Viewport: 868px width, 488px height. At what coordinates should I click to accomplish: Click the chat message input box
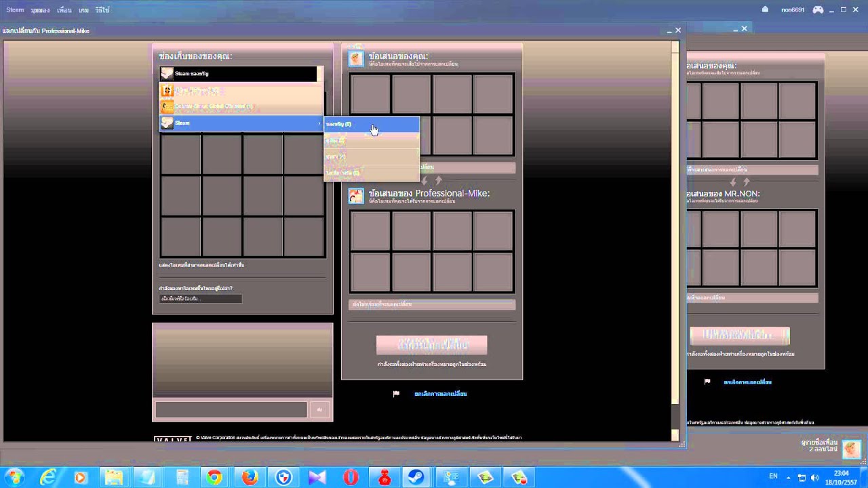231,409
